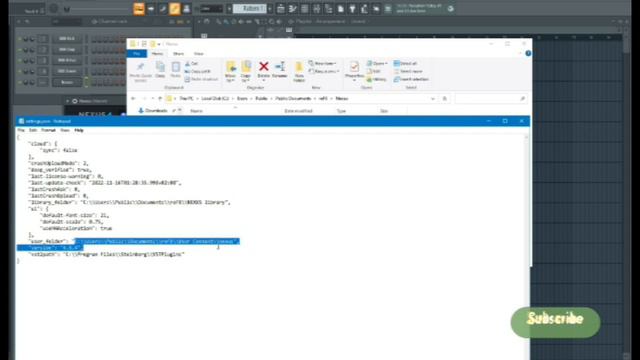Open the Playlist view from the FL Studio toolbar

click(281, 9)
